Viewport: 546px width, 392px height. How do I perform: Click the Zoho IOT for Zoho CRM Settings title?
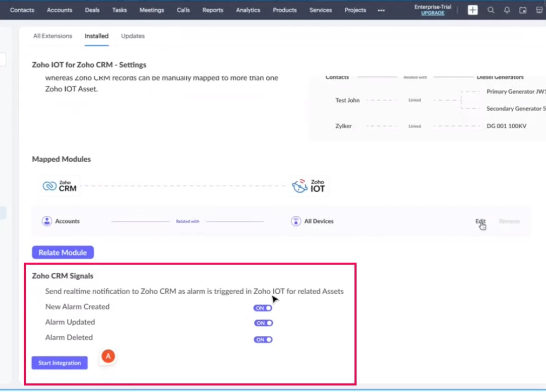pos(89,65)
